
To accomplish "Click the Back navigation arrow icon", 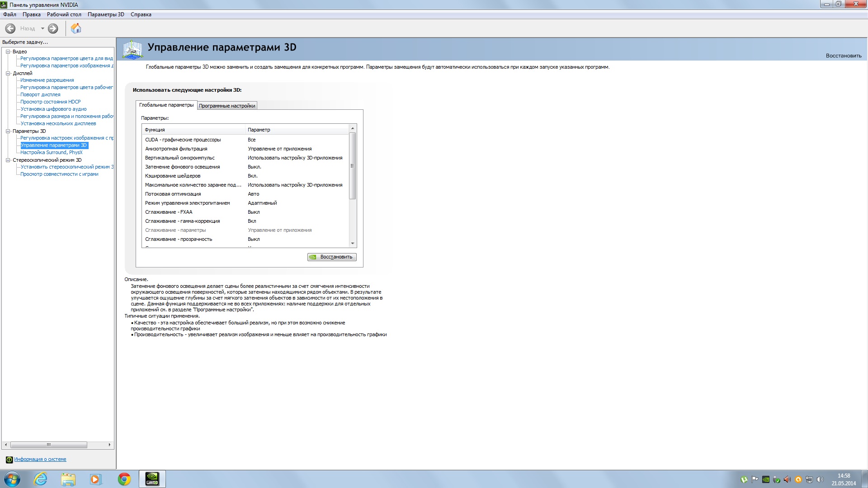I will pyautogui.click(x=10, y=28).
